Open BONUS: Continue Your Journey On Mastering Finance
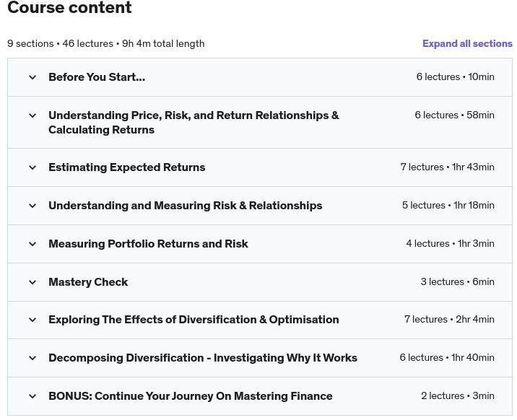Image resolution: width=517 pixels, height=420 pixels. tap(190, 396)
